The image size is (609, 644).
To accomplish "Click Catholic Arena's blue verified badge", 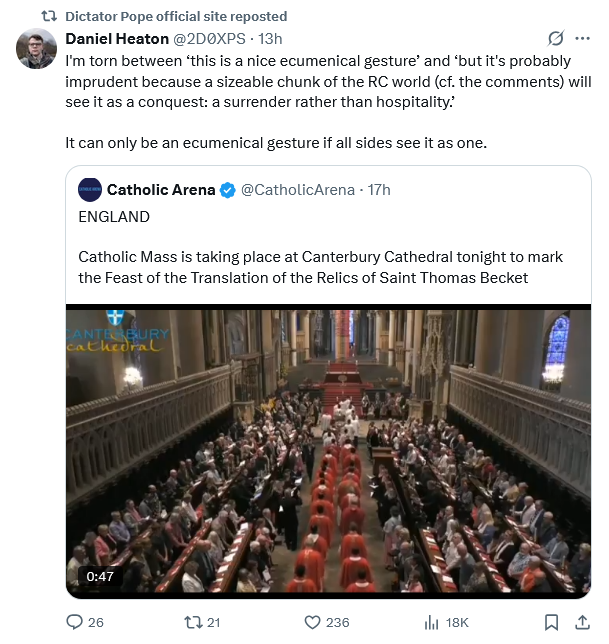I will 228,190.
